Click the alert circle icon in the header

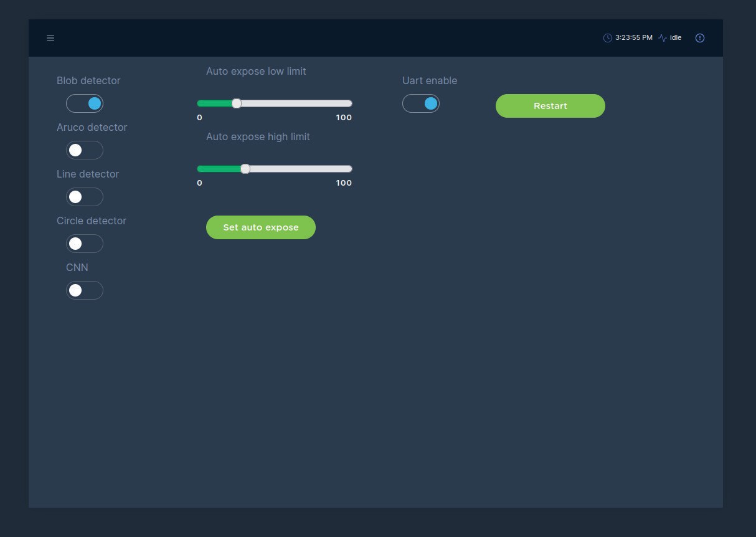(700, 38)
